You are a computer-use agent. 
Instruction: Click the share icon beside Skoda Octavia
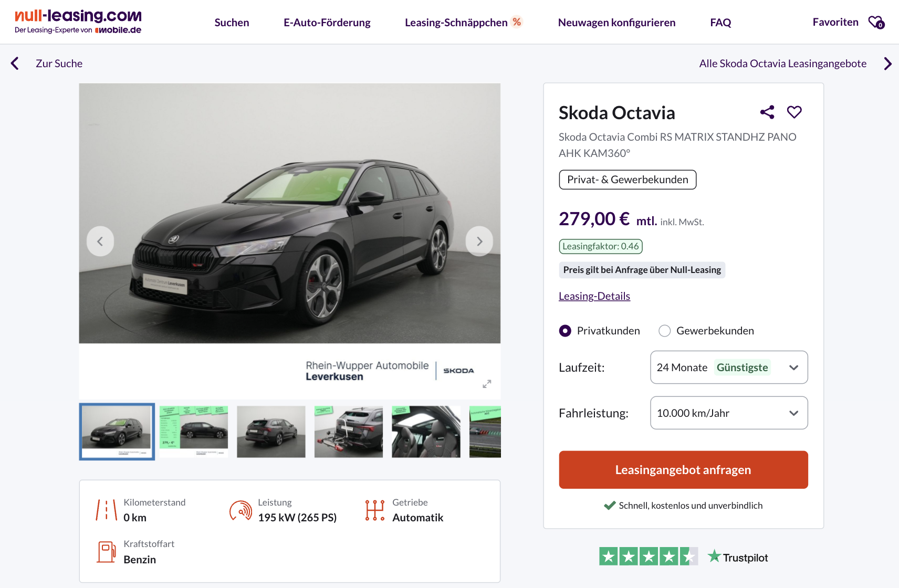point(767,112)
